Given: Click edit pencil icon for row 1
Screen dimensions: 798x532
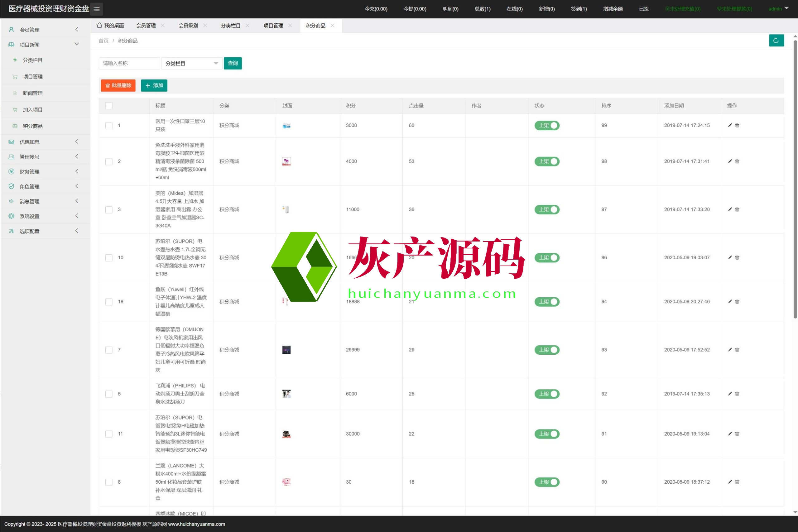Looking at the screenshot, I should [x=730, y=125].
